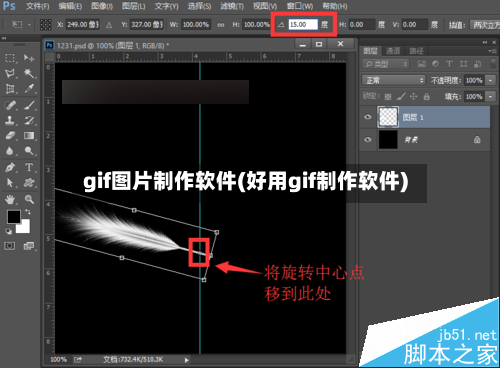
Task: Select the Eraser tool
Action: pyautogui.click(x=10, y=135)
